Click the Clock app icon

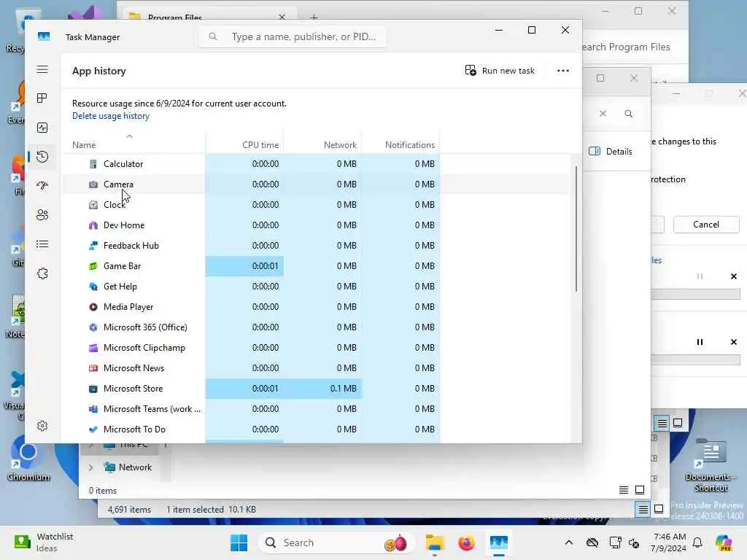point(93,205)
